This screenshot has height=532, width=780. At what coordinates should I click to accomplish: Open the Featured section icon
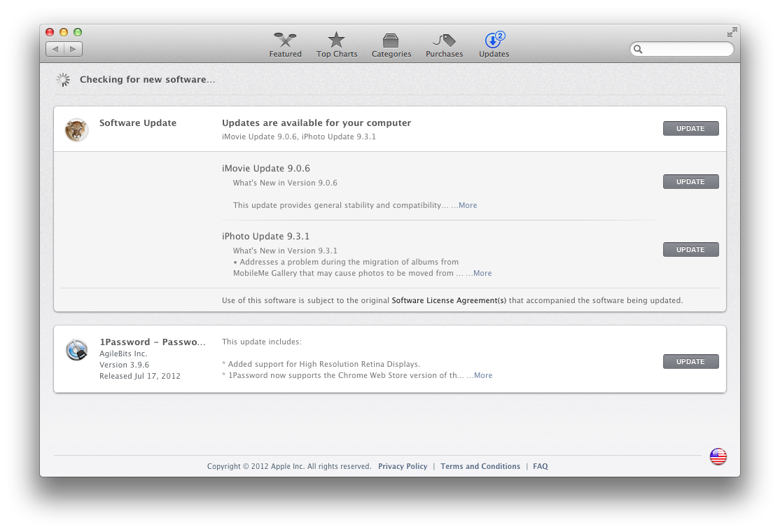tap(285, 40)
